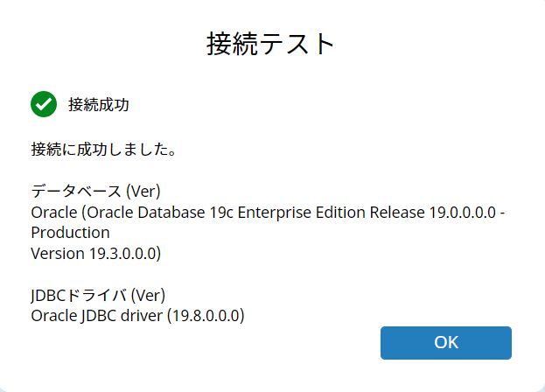
Task: Click the (Ver) text after データベース
Action: [143, 191]
